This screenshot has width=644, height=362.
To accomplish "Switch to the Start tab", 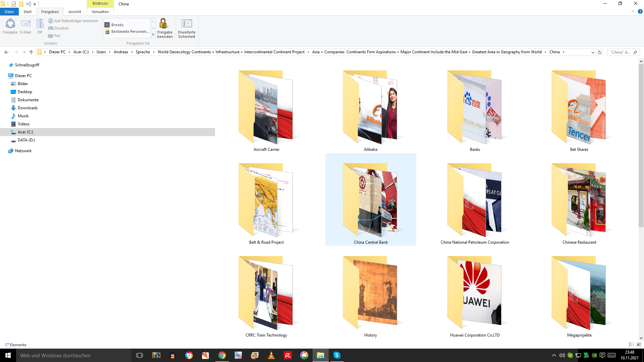I will click(x=28, y=12).
